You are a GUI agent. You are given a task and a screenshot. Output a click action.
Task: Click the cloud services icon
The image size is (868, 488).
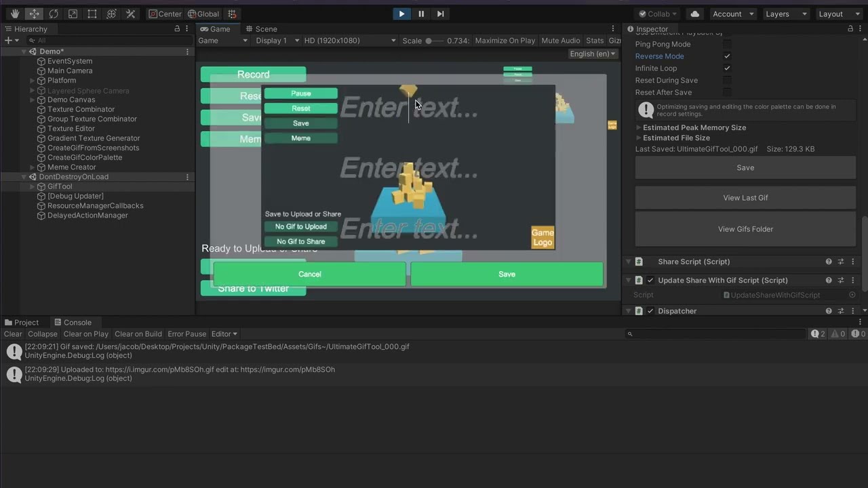pyautogui.click(x=695, y=14)
